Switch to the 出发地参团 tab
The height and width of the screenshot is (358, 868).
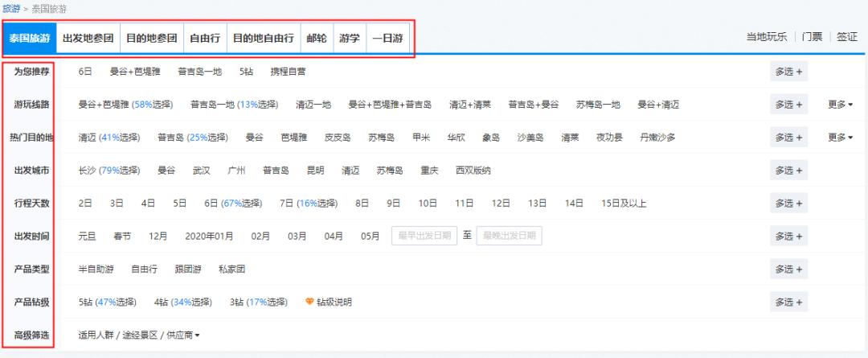click(88, 39)
